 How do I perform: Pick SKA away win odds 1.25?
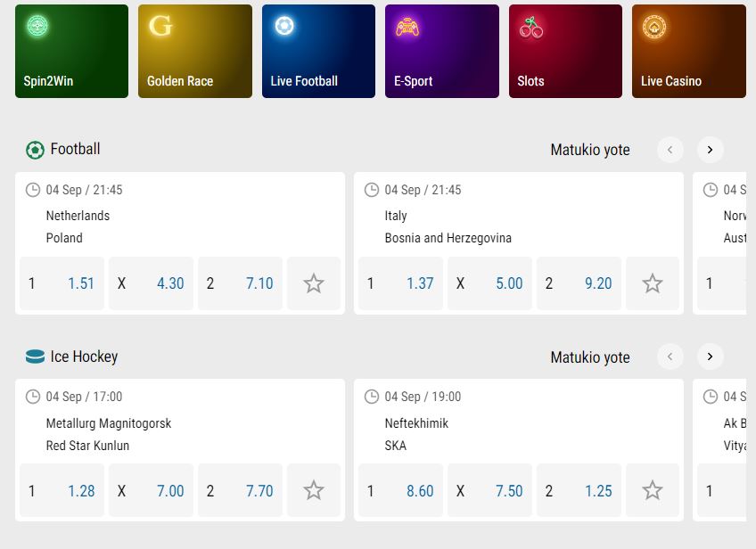tap(579, 490)
